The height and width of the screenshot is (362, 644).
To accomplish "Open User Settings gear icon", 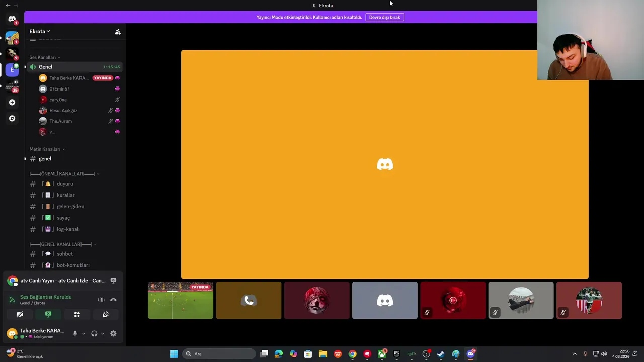I will pyautogui.click(x=113, y=333).
